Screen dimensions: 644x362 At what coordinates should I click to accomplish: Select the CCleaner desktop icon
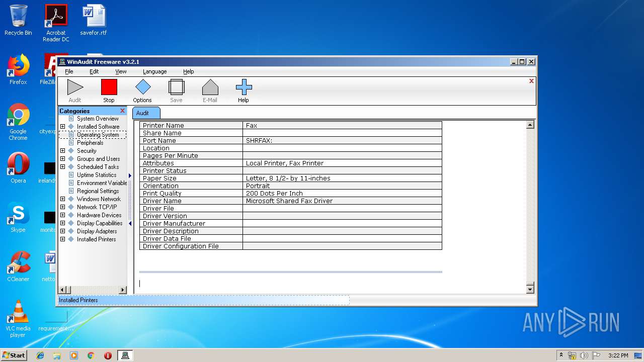[18, 266]
